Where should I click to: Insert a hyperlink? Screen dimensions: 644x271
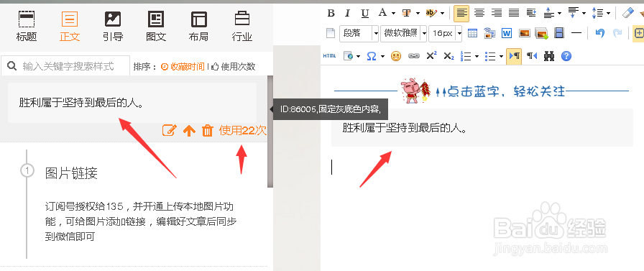(413, 56)
